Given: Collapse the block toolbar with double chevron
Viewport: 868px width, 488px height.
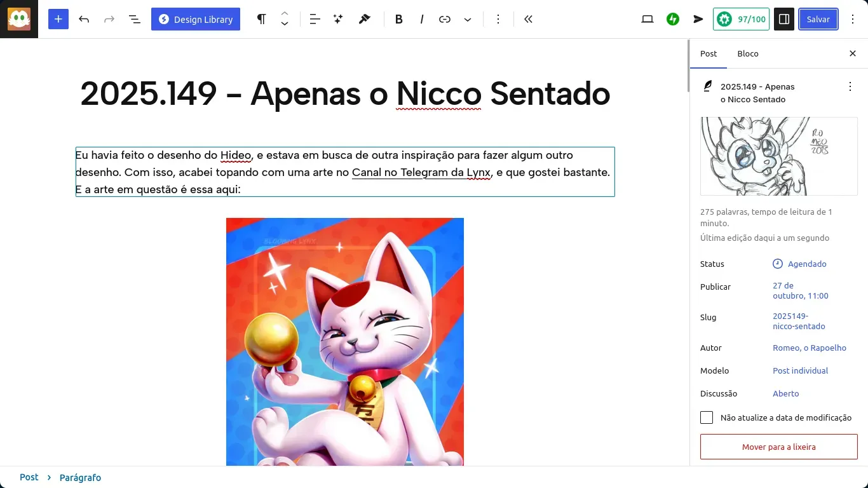Looking at the screenshot, I should click(528, 19).
